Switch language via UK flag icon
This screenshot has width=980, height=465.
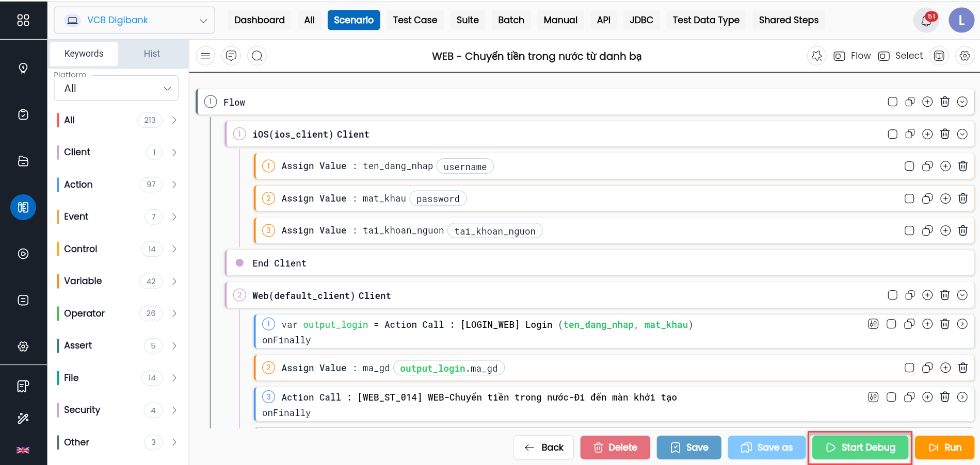click(x=23, y=450)
